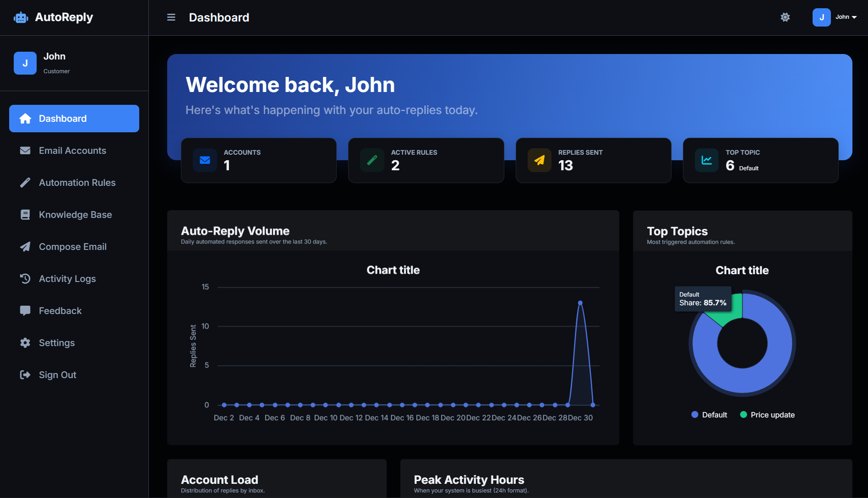
Task: Click the Compose Email paper plane icon
Action: (26, 246)
